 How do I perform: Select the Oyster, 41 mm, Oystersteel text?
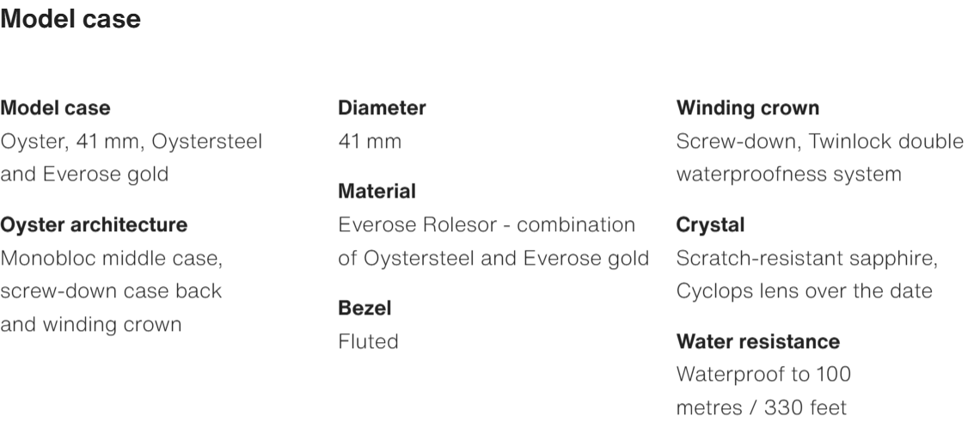pyautogui.click(x=132, y=141)
